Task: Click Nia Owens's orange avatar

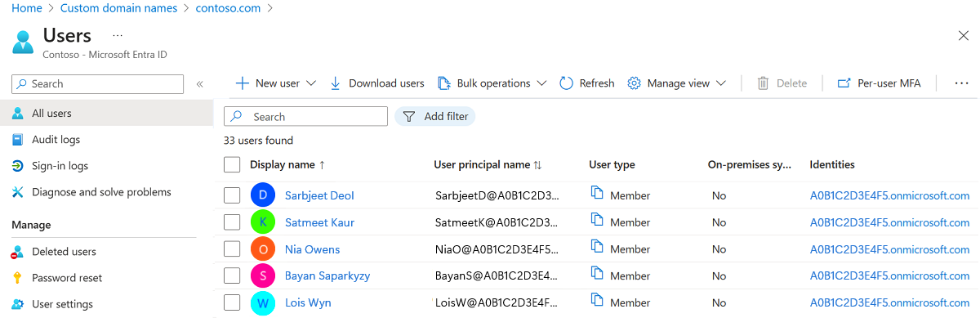Action: (x=263, y=249)
